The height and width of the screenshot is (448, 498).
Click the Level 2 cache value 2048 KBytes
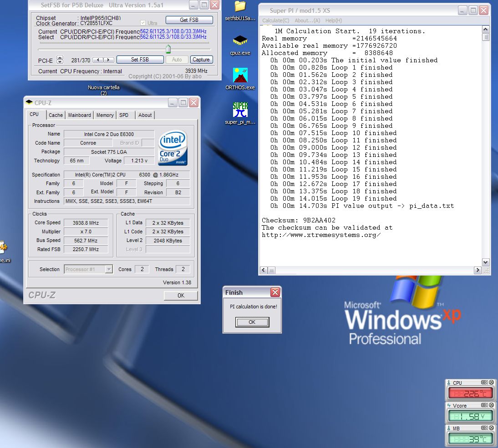pos(168,241)
